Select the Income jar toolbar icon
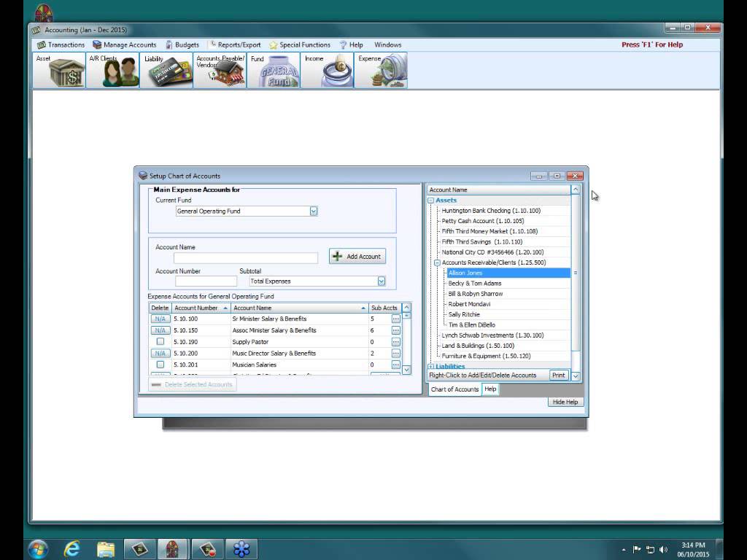 [x=328, y=70]
